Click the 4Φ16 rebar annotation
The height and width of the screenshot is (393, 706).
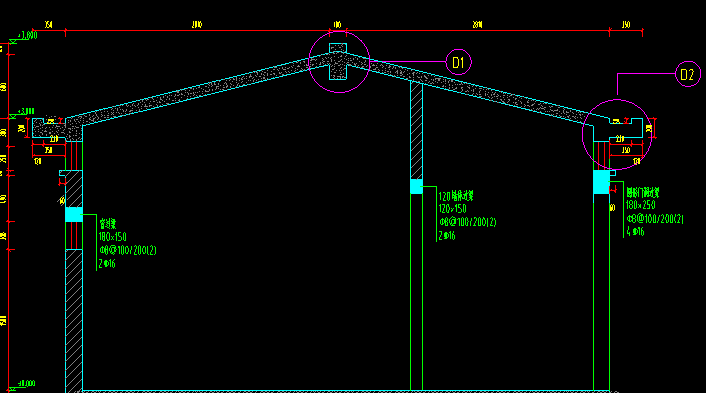(x=635, y=232)
